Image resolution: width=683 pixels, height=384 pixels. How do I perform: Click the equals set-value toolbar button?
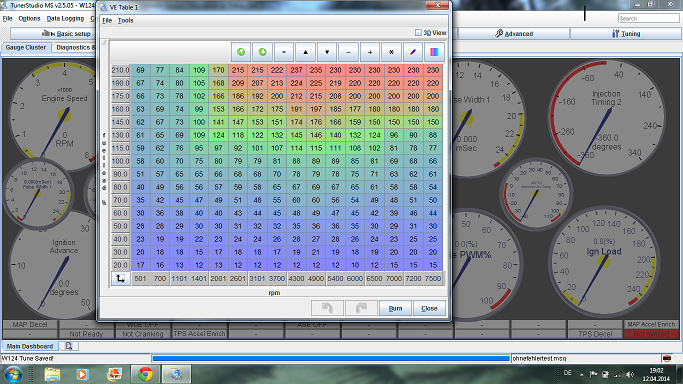tap(284, 52)
